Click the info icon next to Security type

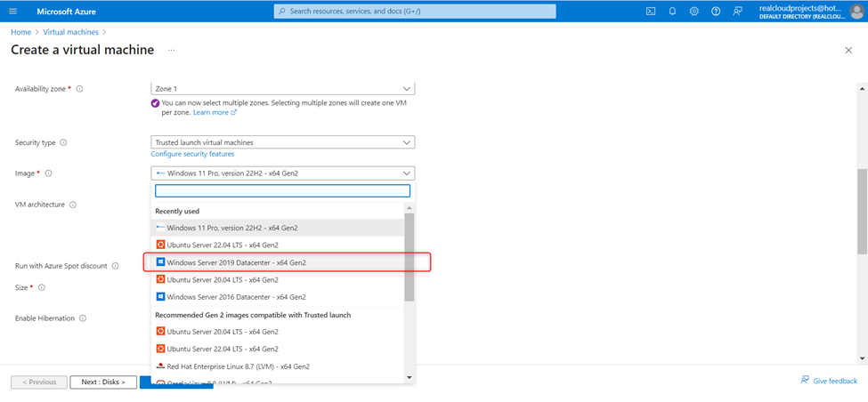[63, 142]
